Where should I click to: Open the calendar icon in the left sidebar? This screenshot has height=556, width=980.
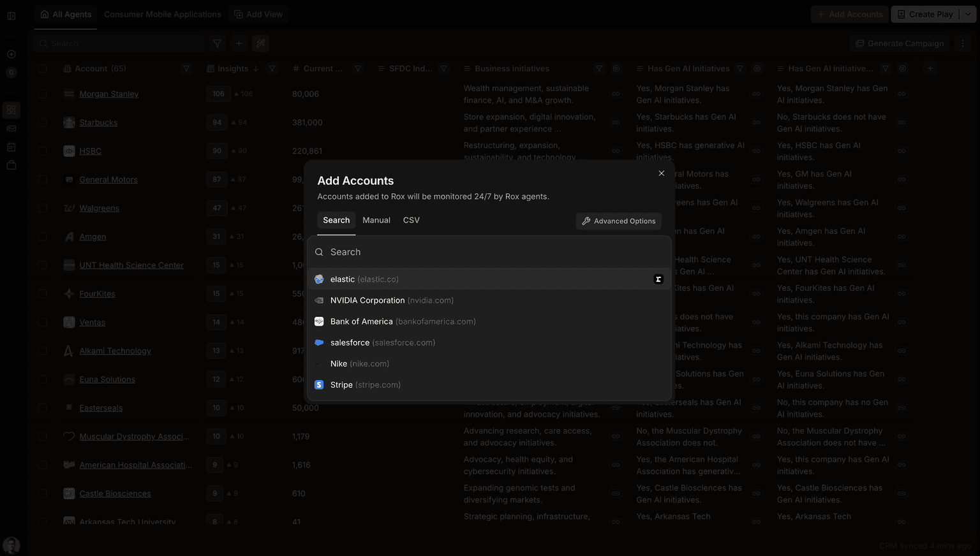coord(11,147)
